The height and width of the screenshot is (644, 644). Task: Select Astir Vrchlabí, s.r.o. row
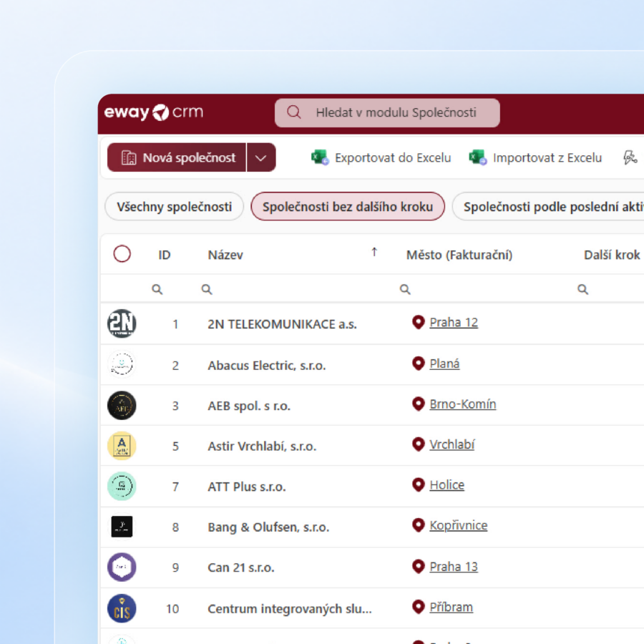click(x=372, y=446)
